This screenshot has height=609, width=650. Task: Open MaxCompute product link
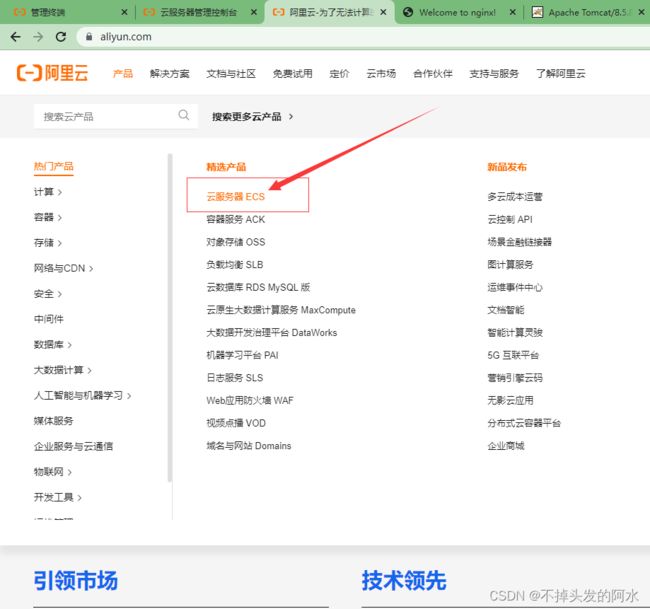[x=281, y=310]
